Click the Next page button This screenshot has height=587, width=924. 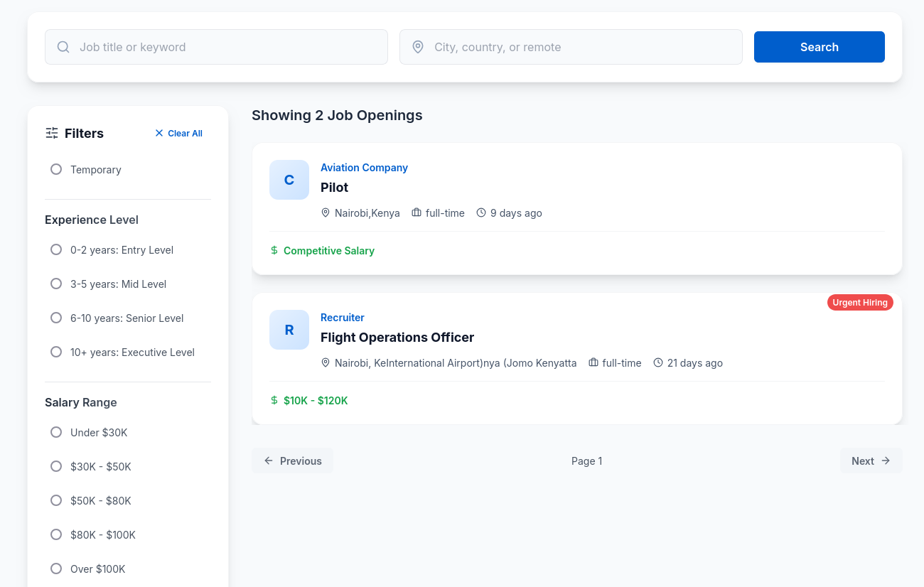[x=871, y=461]
